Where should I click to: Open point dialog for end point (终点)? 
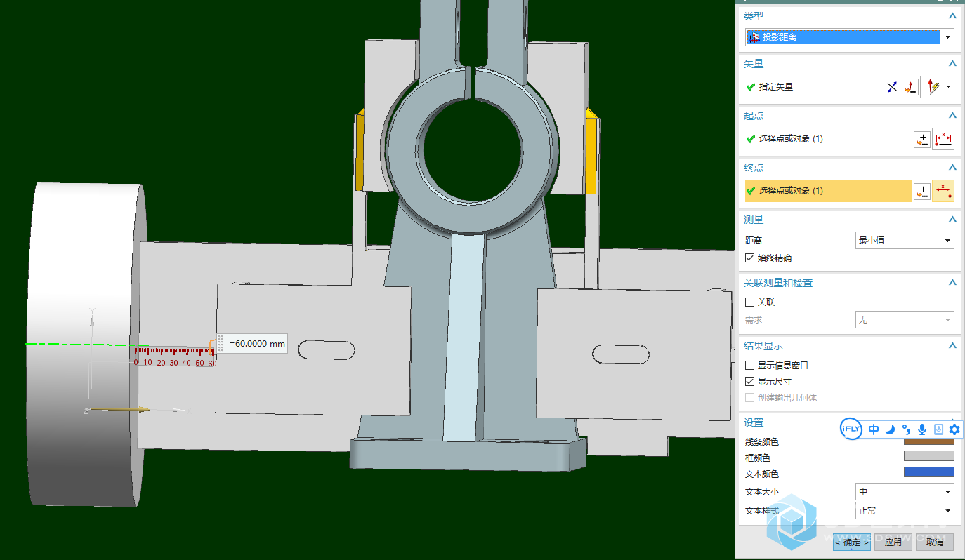(x=922, y=191)
